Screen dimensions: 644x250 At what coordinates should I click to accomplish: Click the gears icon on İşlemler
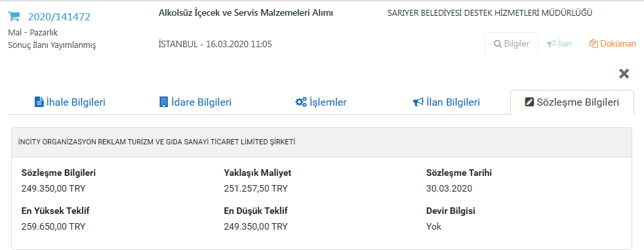301,102
